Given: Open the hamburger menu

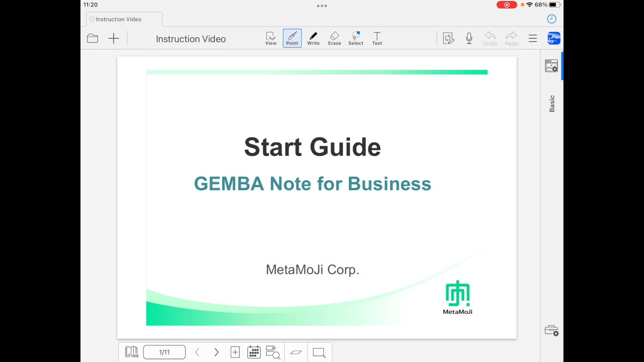Looking at the screenshot, I should 533,38.
